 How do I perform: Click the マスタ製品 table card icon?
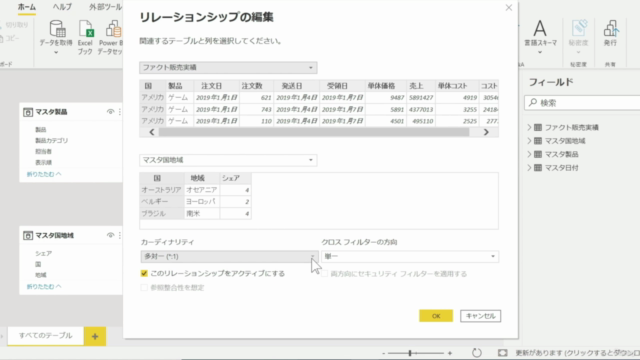tap(28, 112)
